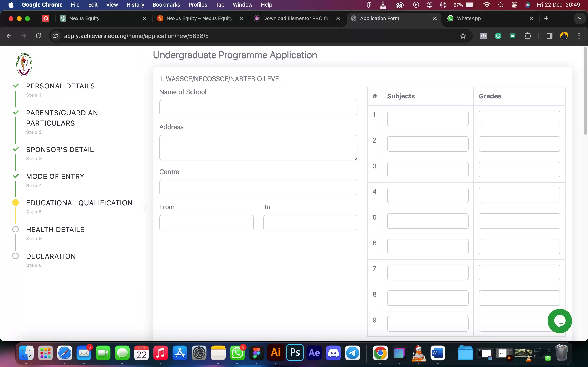Select the Declaration step circle

16,256
